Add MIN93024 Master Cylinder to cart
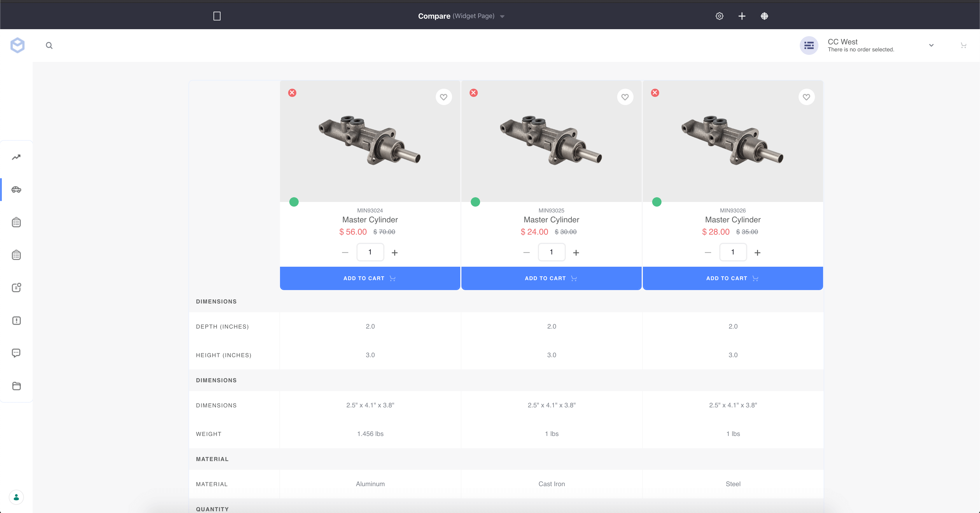 [370, 278]
